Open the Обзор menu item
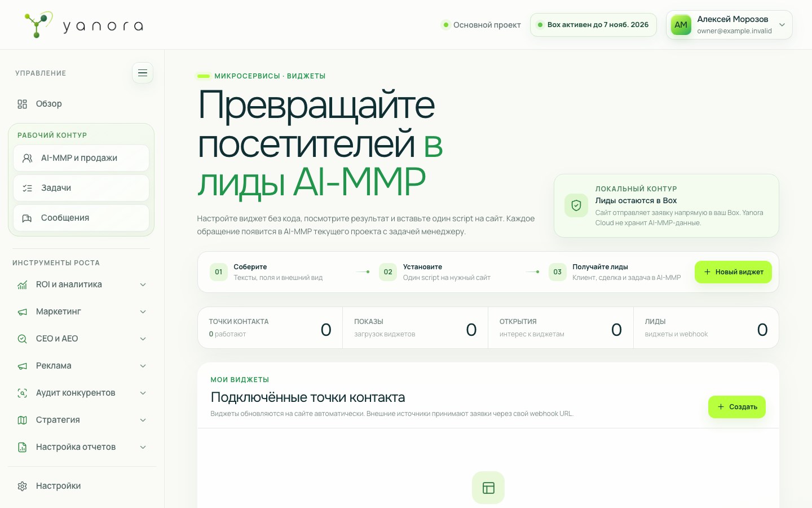 click(x=81, y=104)
